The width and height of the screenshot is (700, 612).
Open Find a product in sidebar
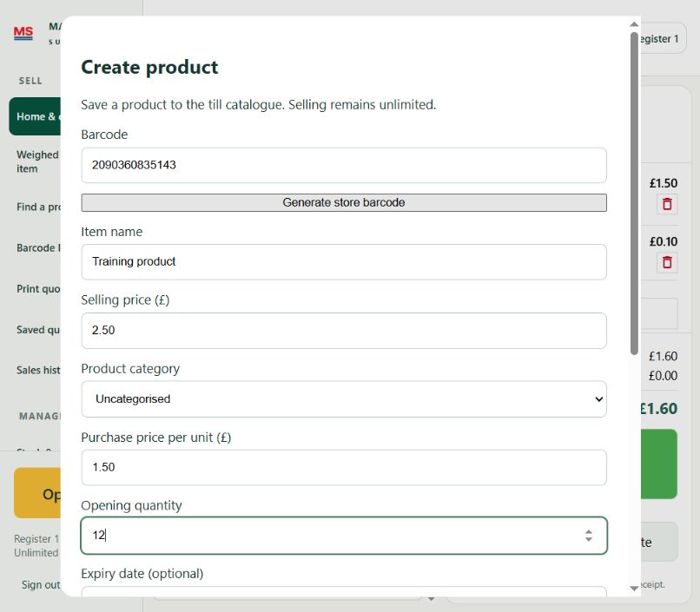pos(38,207)
